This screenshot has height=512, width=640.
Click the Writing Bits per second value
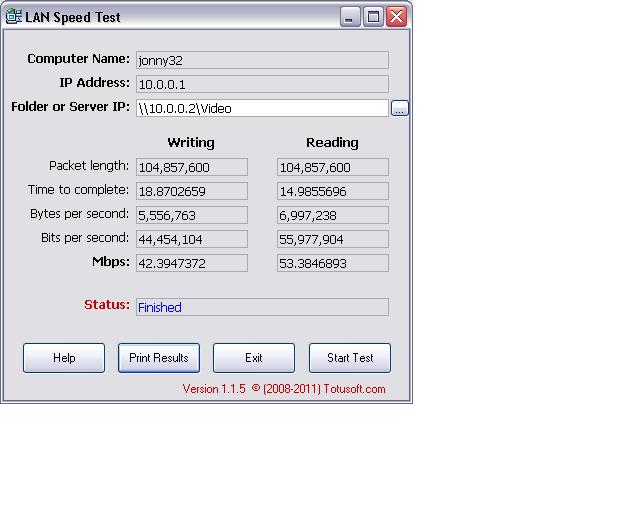(x=191, y=239)
